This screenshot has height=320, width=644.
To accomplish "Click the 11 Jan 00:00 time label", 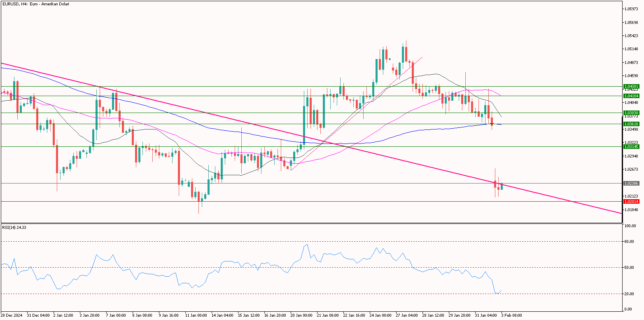I will point(196,315).
